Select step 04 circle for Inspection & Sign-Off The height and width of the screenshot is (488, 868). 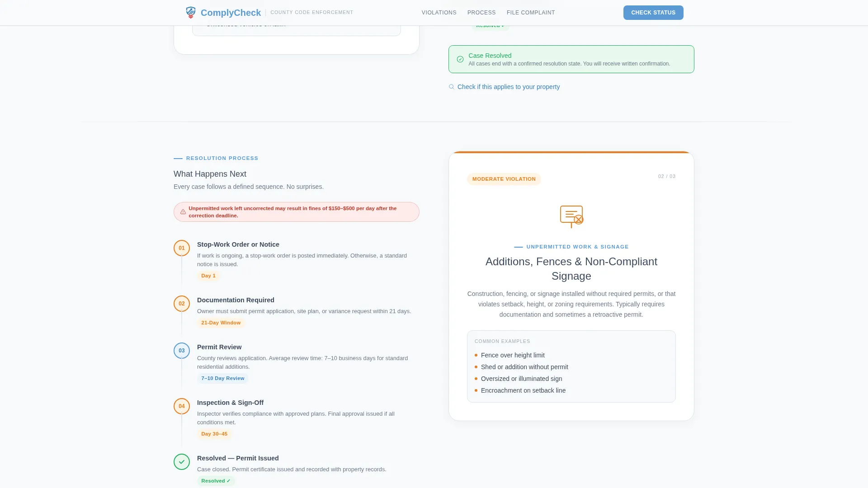182,406
